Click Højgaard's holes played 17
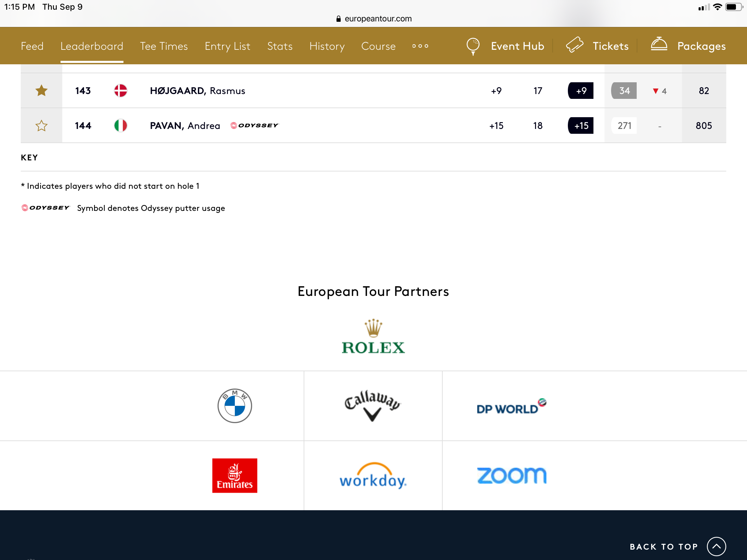 (x=537, y=91)
